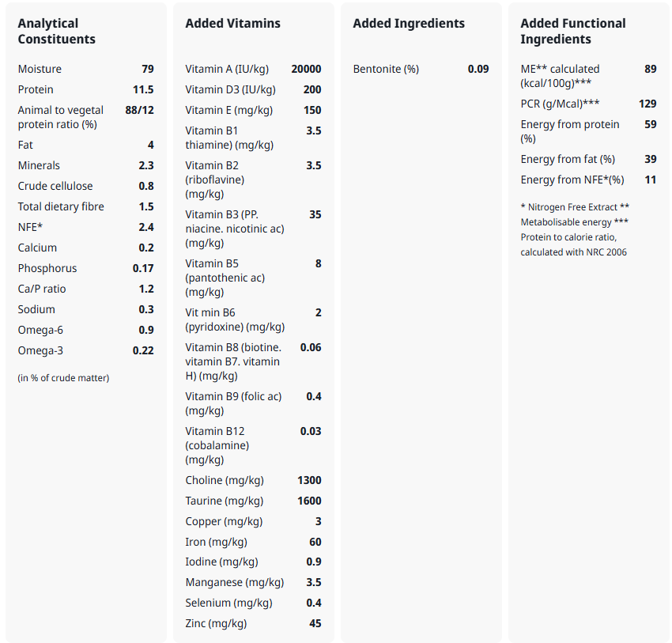Click the Analytical Constituents heading
This screenshot has height=643, width=672.
(57, 32)
